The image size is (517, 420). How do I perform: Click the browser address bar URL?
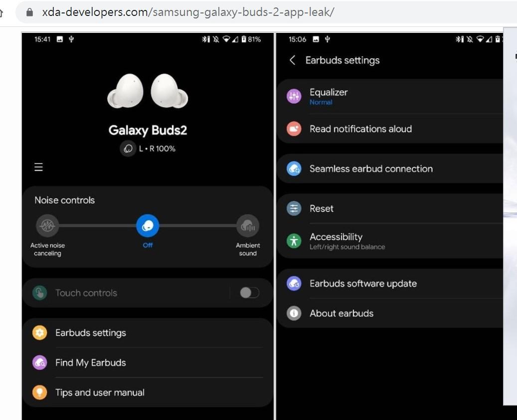187,12
